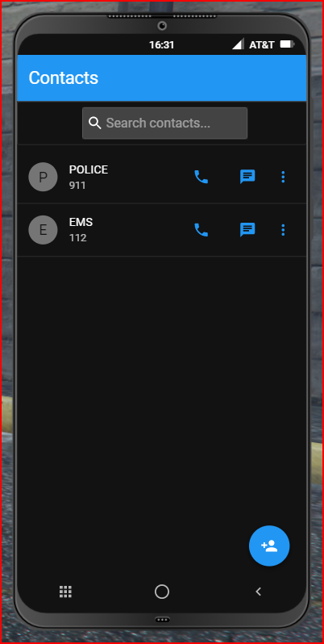Screen dimensions: 324x644
Task: Tap the add new contact button
Action: click(269, 546)
